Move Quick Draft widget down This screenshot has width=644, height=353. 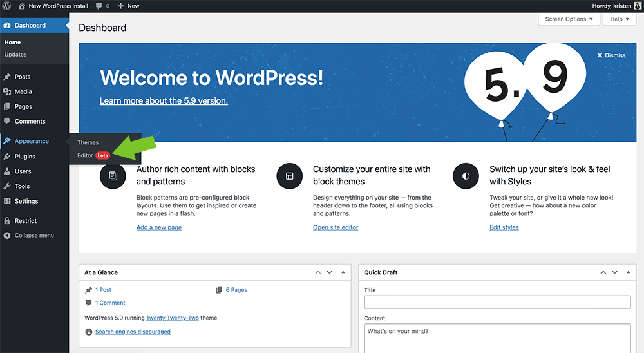coord(614,272)
